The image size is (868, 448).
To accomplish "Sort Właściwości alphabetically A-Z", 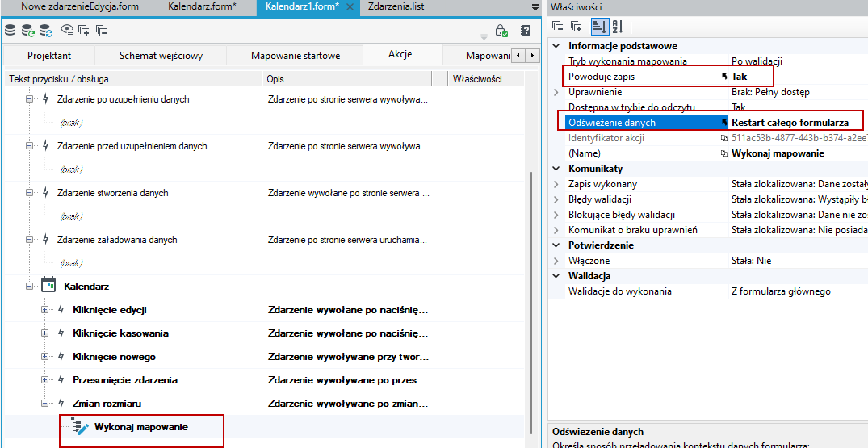I will click(618, 26).
